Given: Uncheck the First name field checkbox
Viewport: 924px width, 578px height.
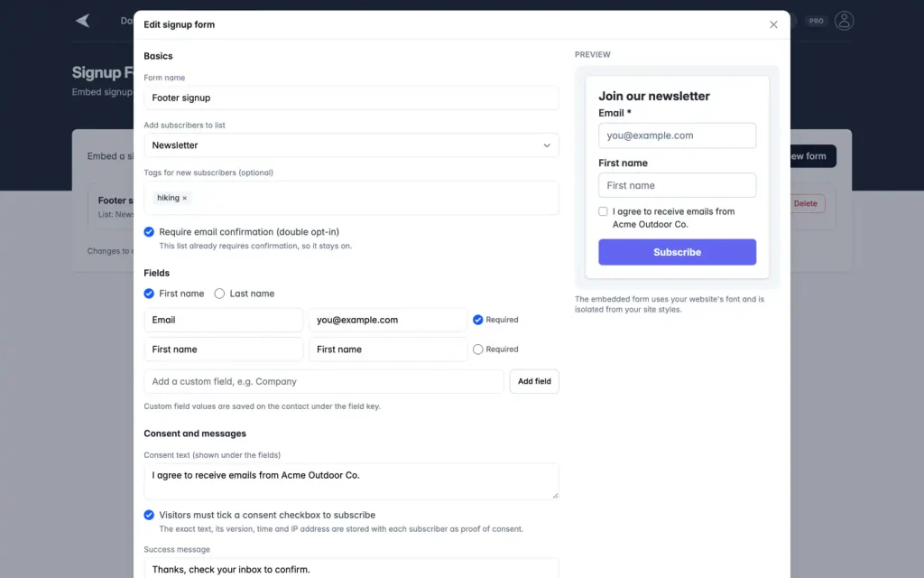Looking at the screenshot, I should [x=149, y=294].
